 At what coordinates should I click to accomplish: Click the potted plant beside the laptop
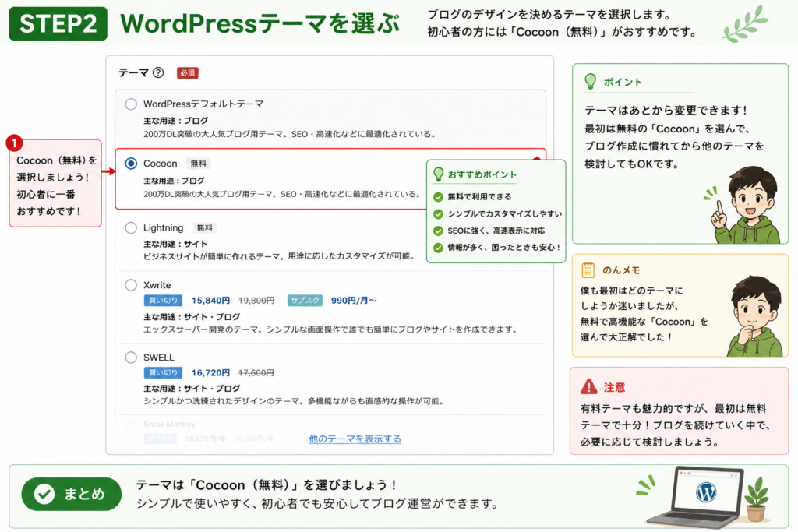[756, 499]
